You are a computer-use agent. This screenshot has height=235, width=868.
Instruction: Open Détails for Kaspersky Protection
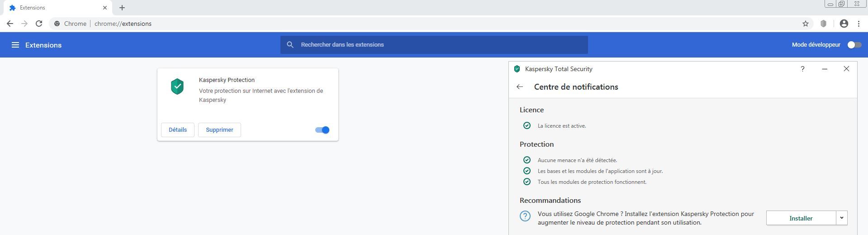point(178,130)
